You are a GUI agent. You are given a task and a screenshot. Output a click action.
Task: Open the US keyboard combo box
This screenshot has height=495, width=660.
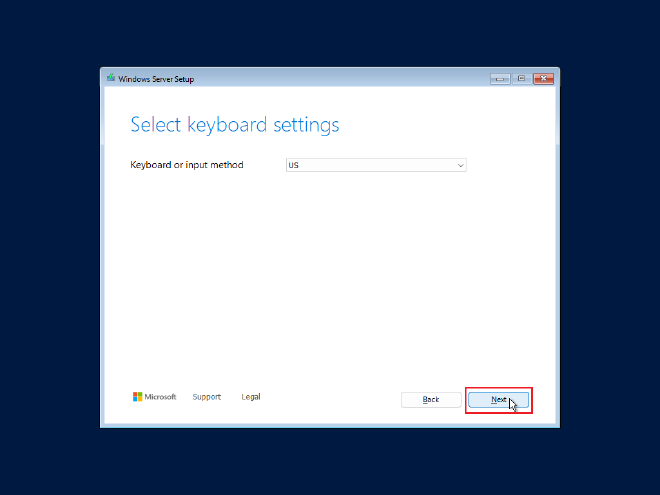coord(376,165)
